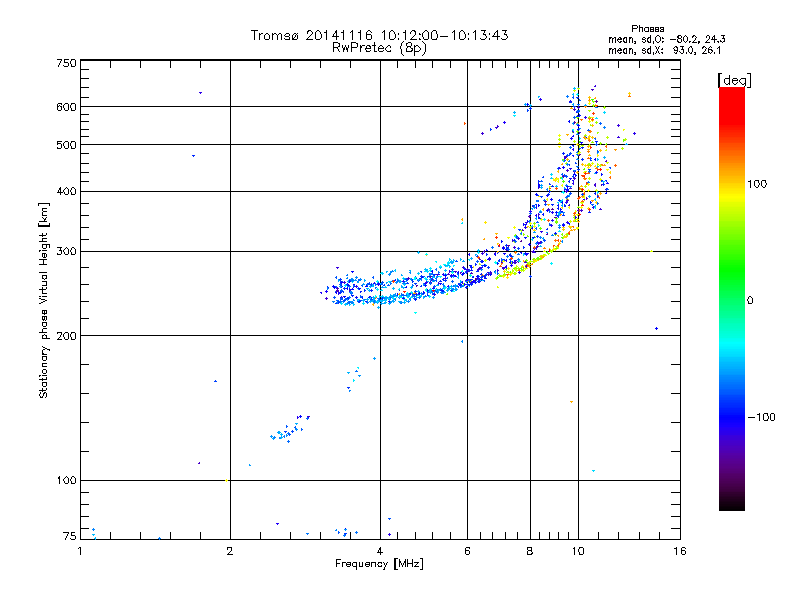Click the y-axis tick label "500"
The image size is (800, 600).
(66, 145)
